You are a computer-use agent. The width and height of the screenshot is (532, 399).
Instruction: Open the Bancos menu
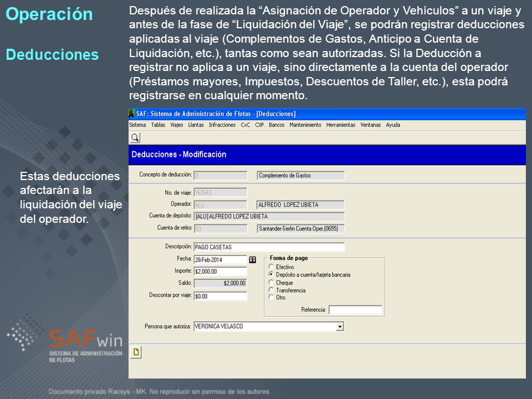click(277, 125)
